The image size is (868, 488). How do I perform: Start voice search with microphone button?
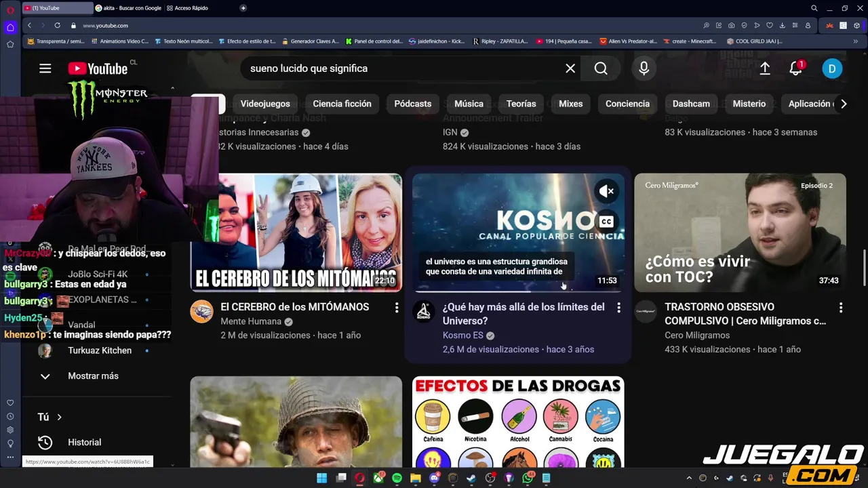(644, 68)
